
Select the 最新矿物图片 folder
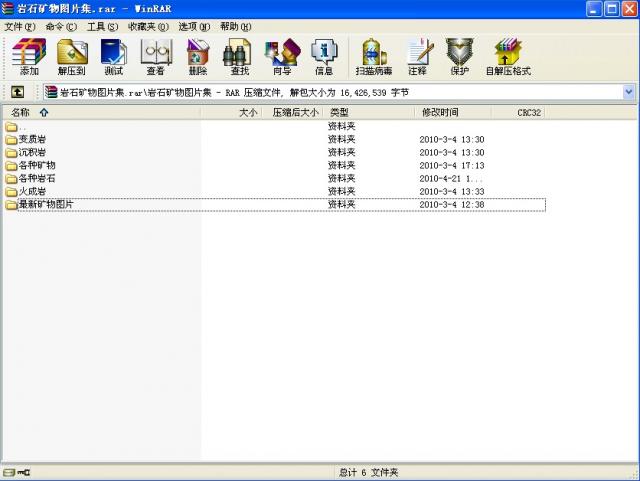46,204
